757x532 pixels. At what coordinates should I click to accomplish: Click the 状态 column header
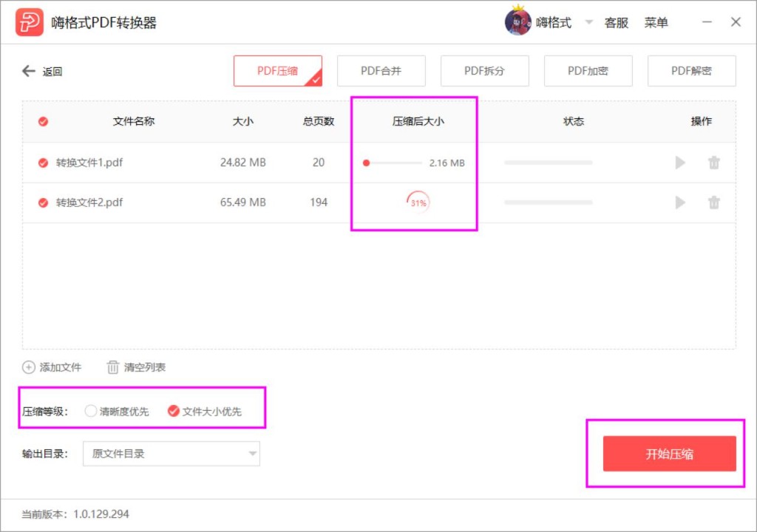point(574,122)
